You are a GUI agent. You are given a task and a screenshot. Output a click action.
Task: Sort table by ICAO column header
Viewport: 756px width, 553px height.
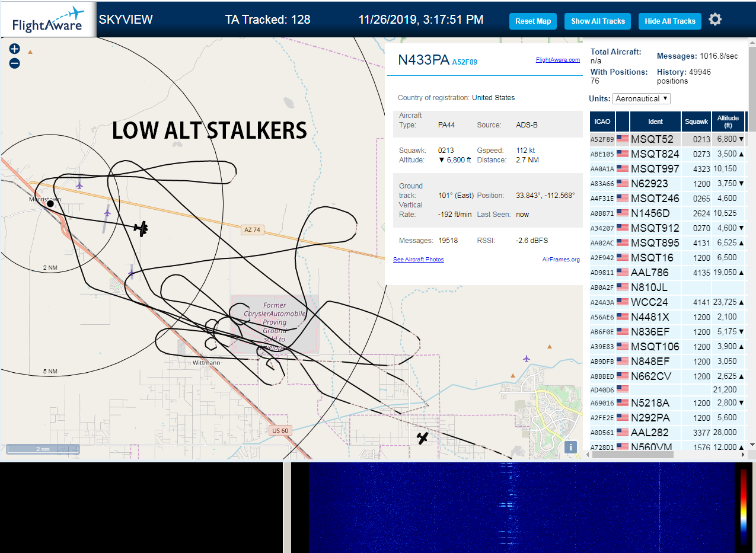[602, 122]
